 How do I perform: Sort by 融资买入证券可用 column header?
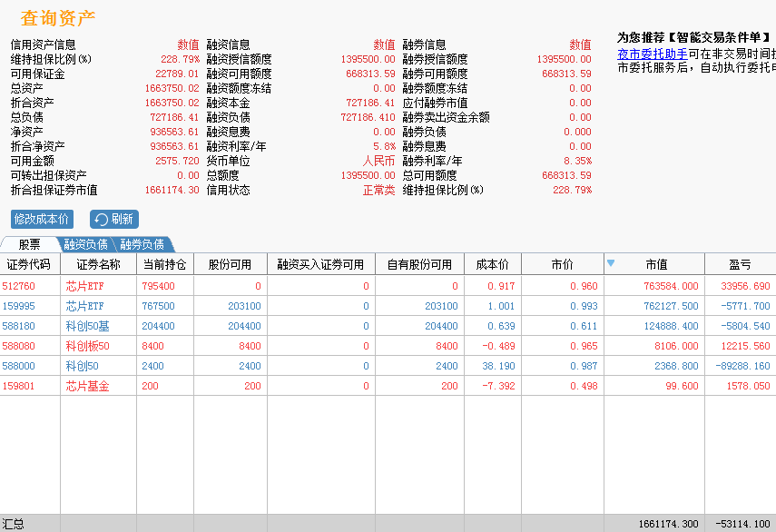(x=320, y=264)
